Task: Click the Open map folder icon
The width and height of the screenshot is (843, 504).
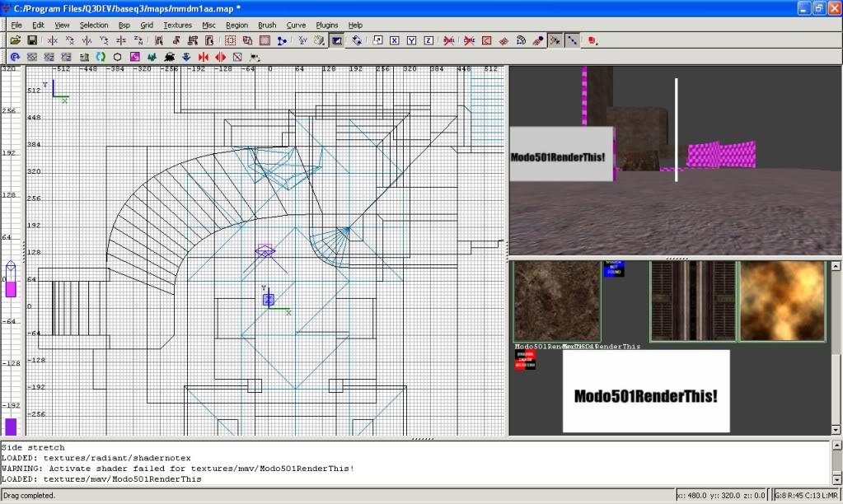Action: (16, 40)
